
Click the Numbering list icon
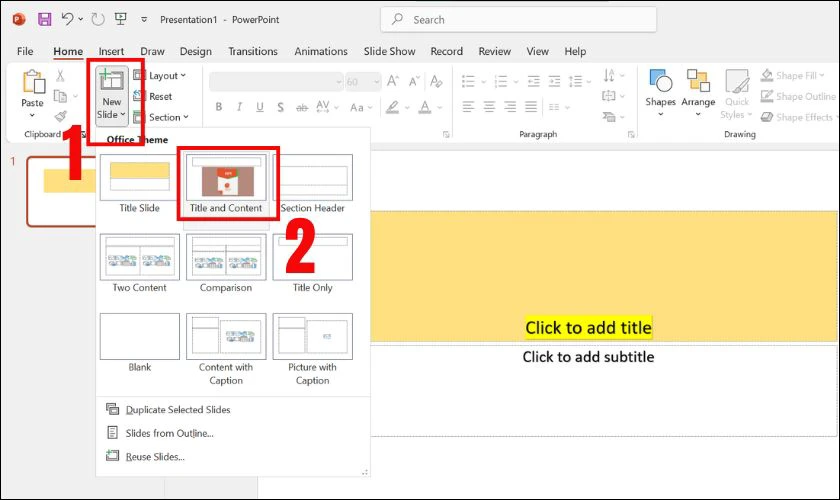[501, 81]
